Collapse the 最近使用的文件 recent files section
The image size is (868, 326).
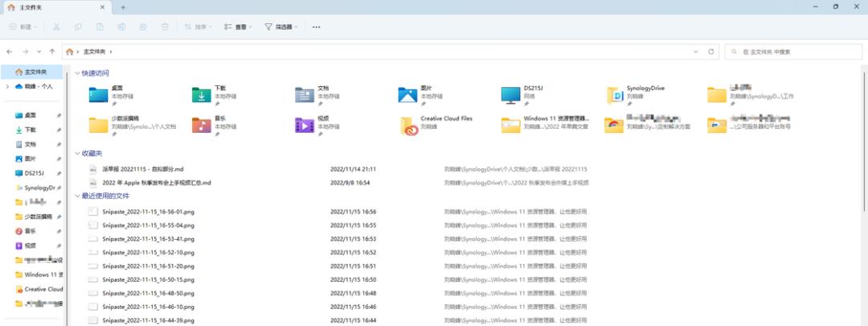point(77,196)
